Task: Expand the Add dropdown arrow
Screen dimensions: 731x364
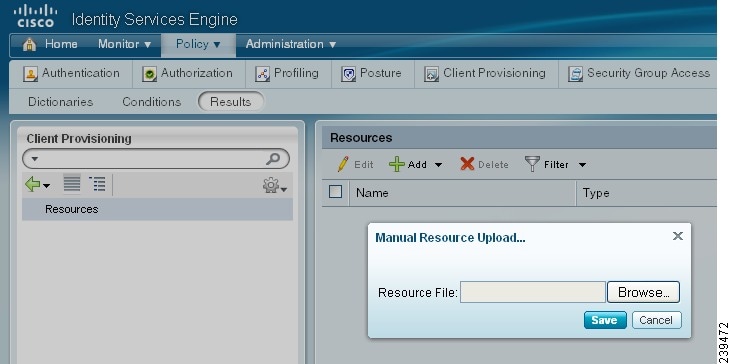Action: click(438, 165)
